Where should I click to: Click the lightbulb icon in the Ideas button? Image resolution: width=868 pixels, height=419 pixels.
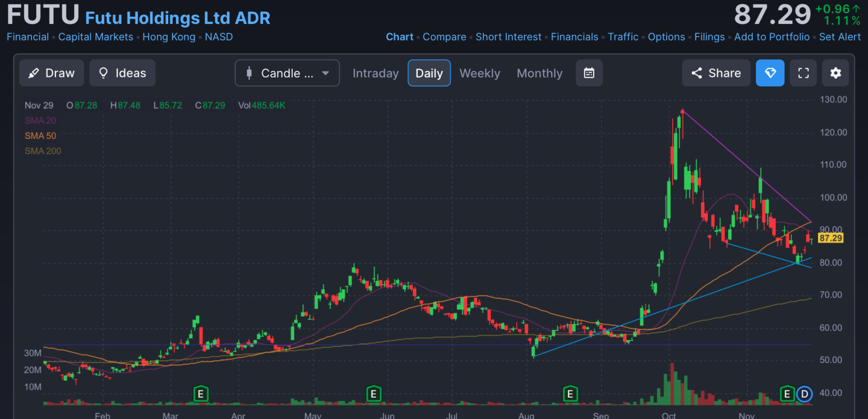104,73
